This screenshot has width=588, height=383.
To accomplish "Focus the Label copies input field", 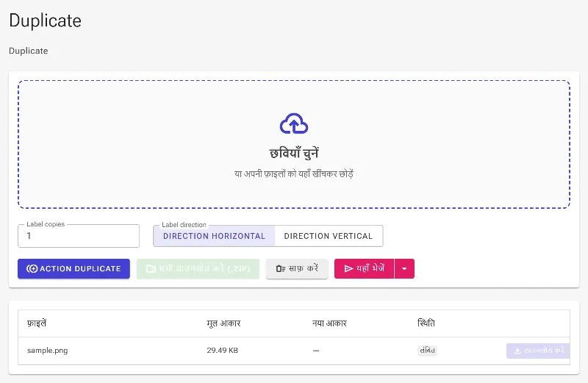I will (x=79, y=236).
